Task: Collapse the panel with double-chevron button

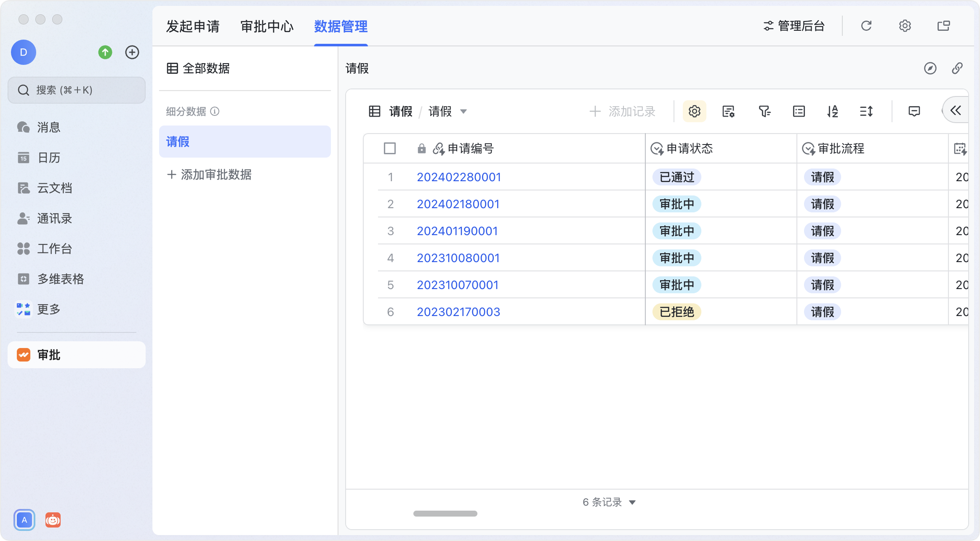Action: [x=956, y=111]
